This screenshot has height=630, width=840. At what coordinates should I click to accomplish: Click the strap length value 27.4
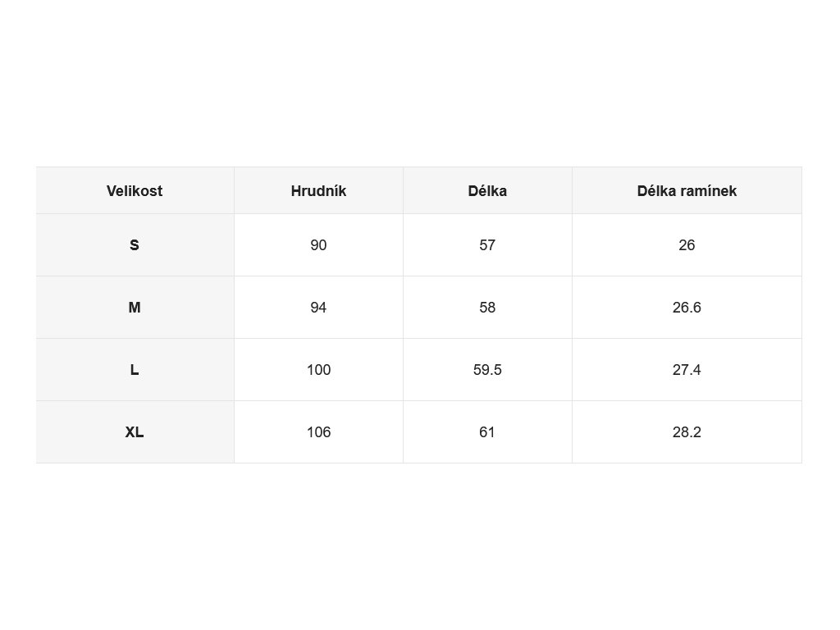point(687,370)
